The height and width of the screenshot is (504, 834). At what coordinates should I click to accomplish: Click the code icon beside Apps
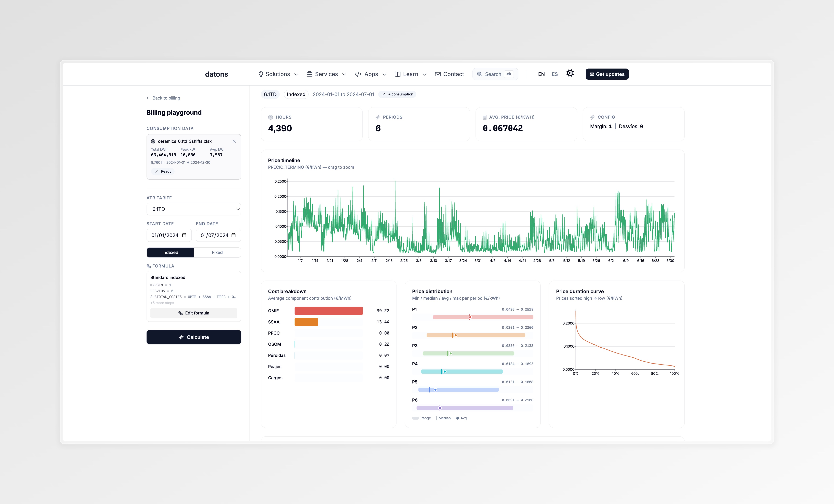tap(358, 74)
